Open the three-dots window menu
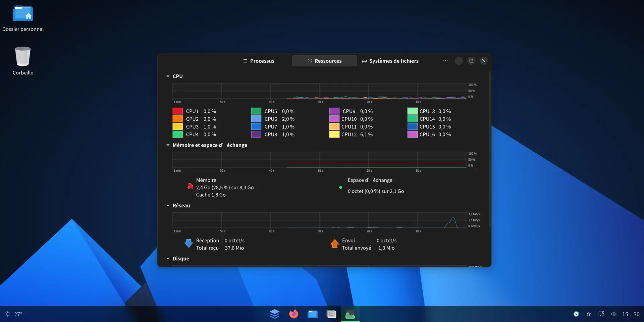Screen dimensions: 644x322 (445, 61)
